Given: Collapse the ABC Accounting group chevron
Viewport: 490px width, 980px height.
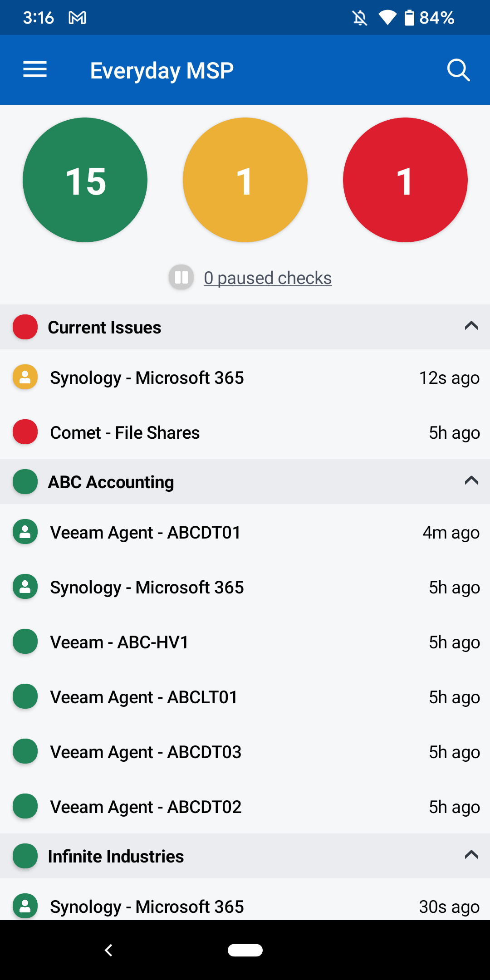Looking at the screenshot, I should (x=471, y=481).
